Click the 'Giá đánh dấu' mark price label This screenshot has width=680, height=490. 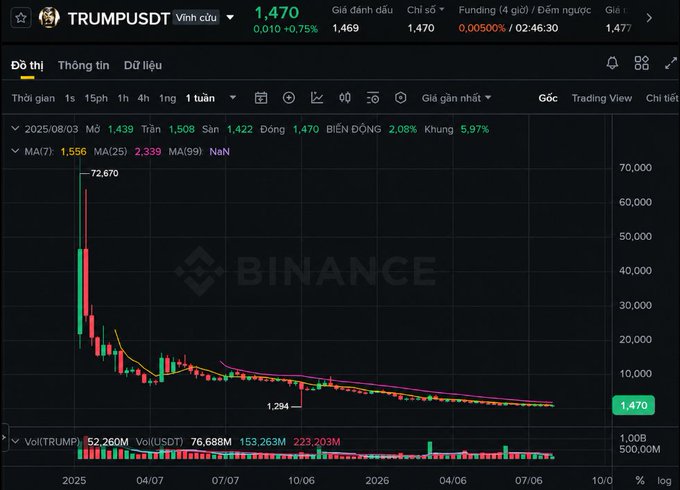tap(363, 10)
